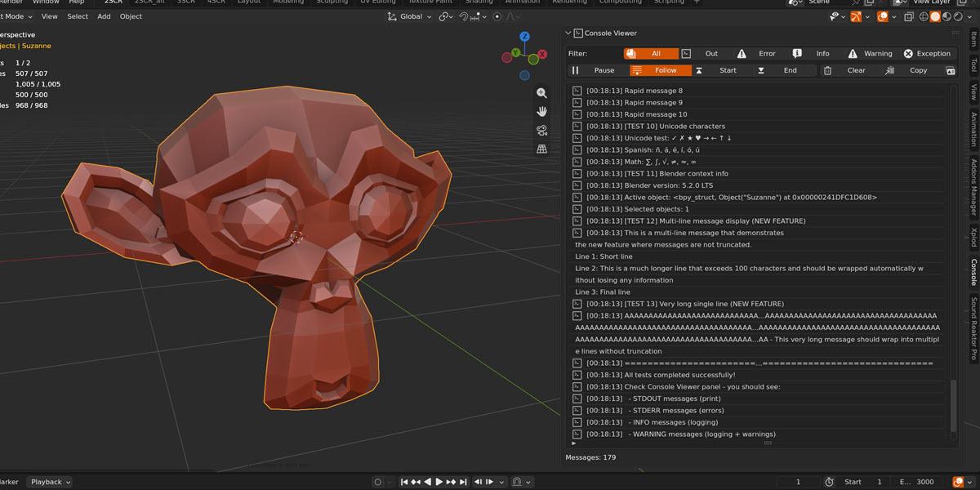Click the trash icon next to Clear
980x490 pixels.
point(827,70)
